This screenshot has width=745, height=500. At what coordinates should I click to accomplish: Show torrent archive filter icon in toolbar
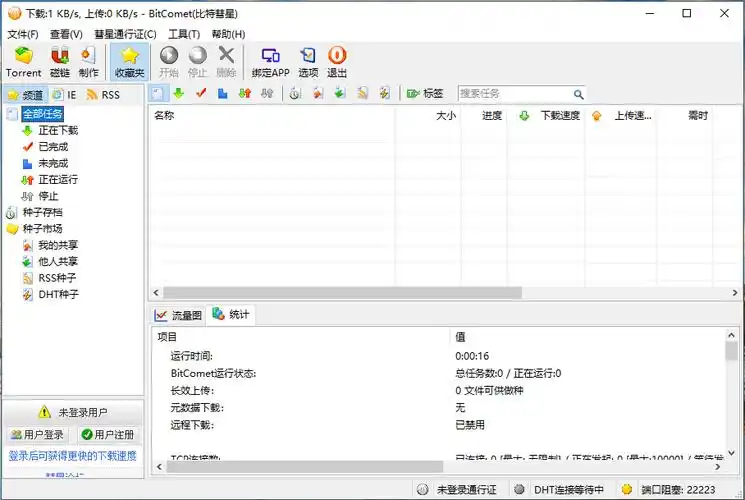pos(295,93)
